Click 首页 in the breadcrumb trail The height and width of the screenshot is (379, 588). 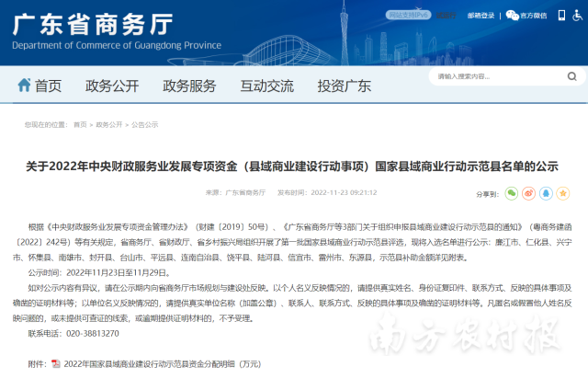(81, 124)
